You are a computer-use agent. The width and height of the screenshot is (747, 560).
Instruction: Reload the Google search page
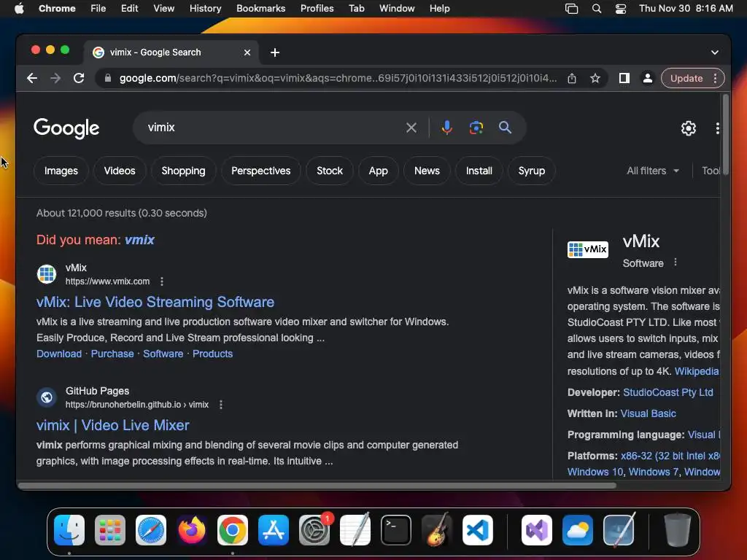click(x=79, y=78)
